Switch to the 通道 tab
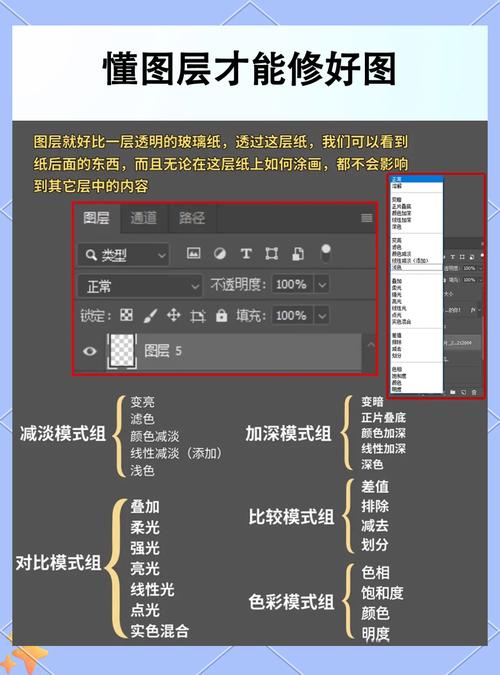This screenshot has width=500, height=675. tap(143, 218)
